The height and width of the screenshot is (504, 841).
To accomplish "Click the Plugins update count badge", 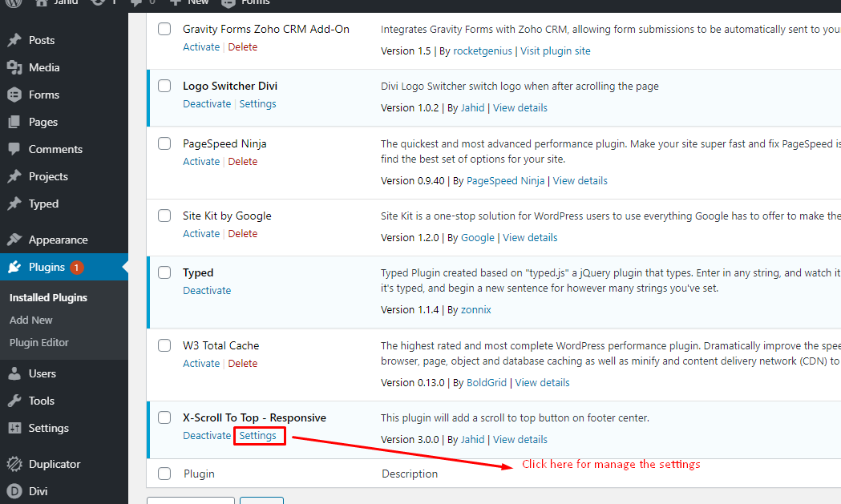I will (77, 268).
